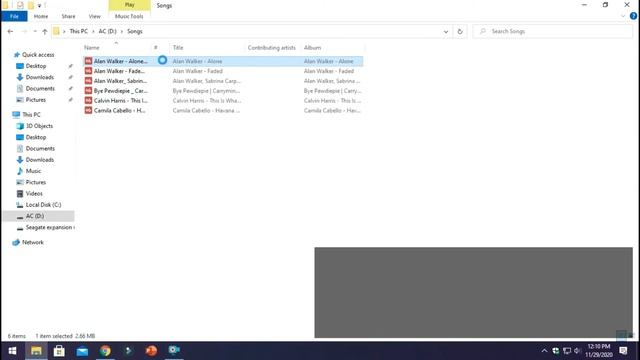This screenshot has height=360, width=640.
Task: Sort by Album column header
Action: click(312, 48)
